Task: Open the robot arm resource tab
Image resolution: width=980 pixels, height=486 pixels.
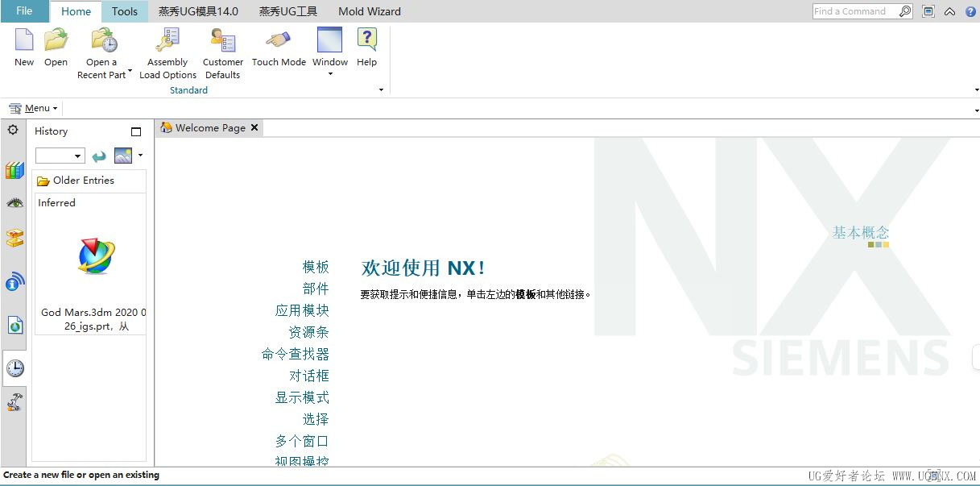Action: [14, 402]
